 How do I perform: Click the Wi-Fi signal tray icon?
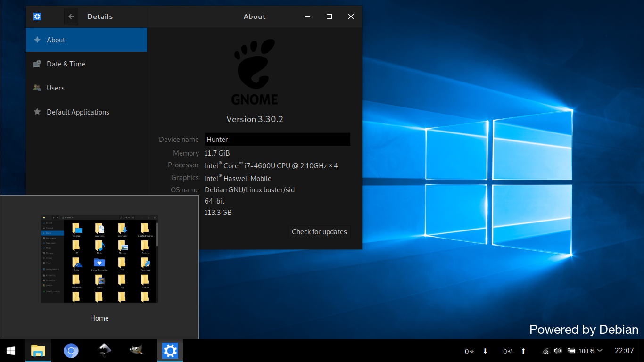pos(546,351)
